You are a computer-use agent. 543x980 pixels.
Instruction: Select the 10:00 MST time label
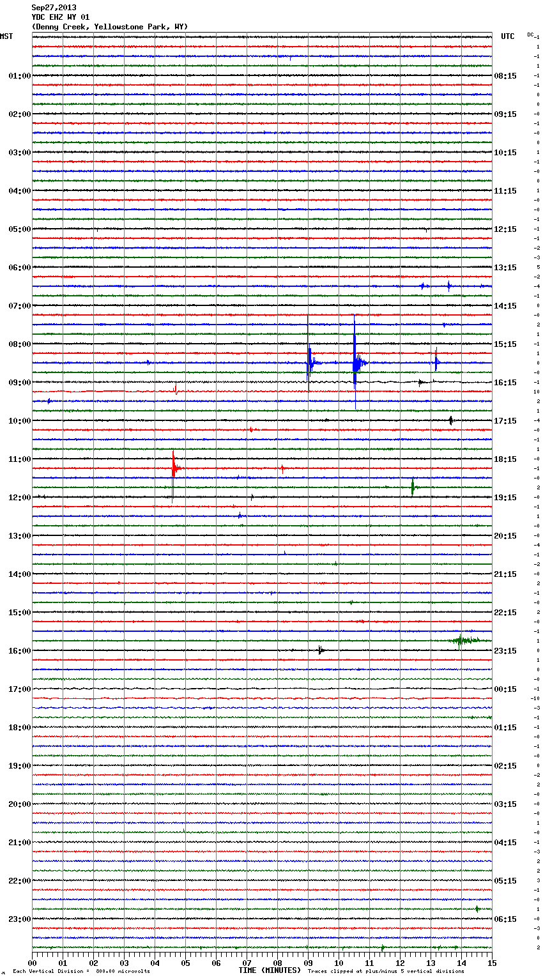20,421
